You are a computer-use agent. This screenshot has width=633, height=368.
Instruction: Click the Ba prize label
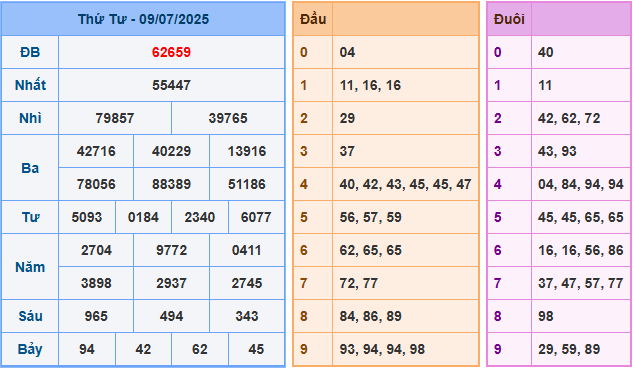(30, 168)
